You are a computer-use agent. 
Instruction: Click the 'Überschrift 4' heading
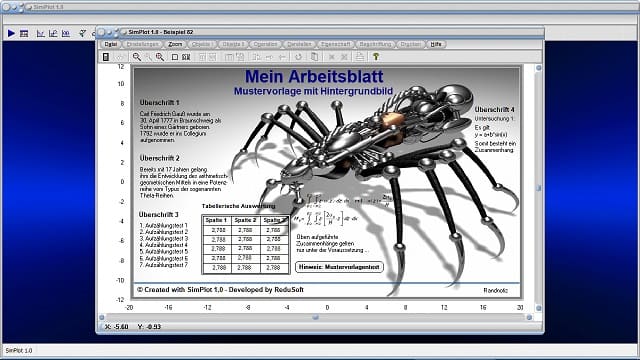(494, 109)
